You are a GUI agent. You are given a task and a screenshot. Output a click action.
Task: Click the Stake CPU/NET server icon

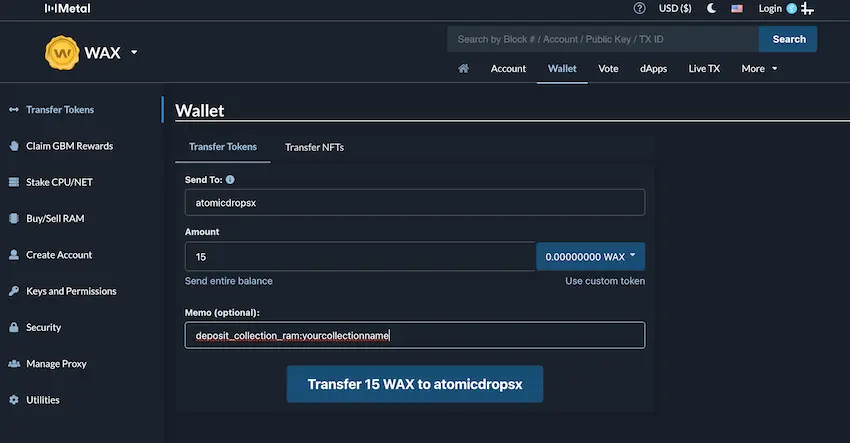pos(14,182)
